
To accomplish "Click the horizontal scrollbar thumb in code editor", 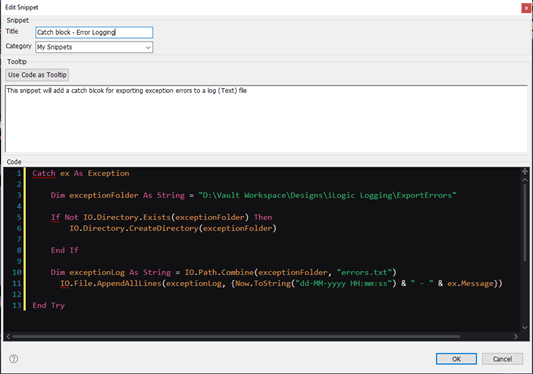I will tap(236, 337).
